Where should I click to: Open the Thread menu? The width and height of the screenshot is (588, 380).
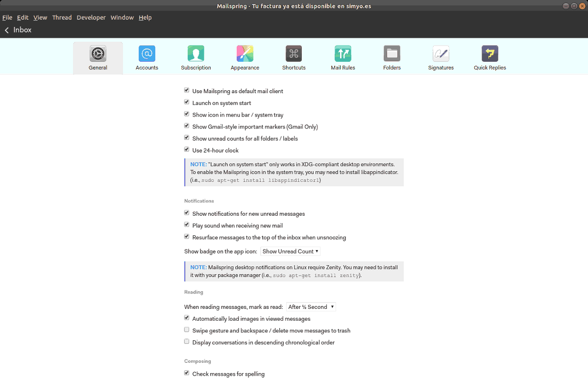tap(62, 18)
